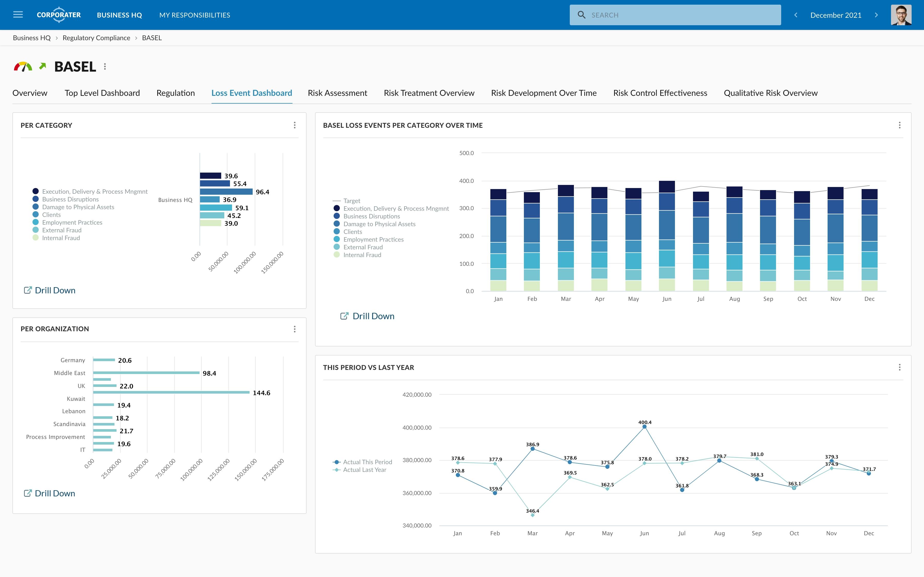Click the gauge icon next to BASEL title
The width and height of the screenshot is (924, 577).
(23, 66)
